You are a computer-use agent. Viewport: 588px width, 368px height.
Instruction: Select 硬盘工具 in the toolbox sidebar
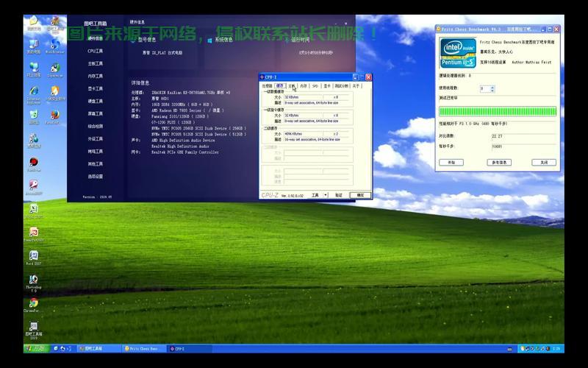click(x=95, y=101)
